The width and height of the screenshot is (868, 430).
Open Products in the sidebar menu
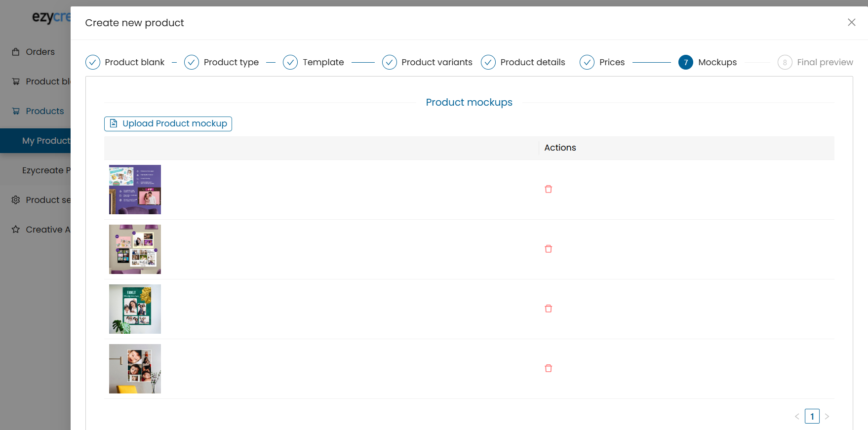coord(44,111)
